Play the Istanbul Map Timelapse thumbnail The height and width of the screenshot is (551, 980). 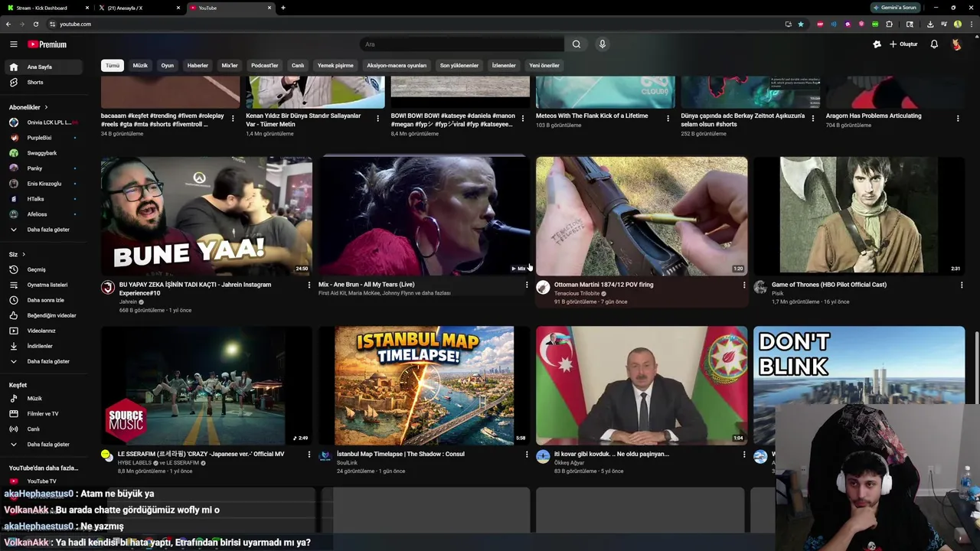(x=424, y=386)
